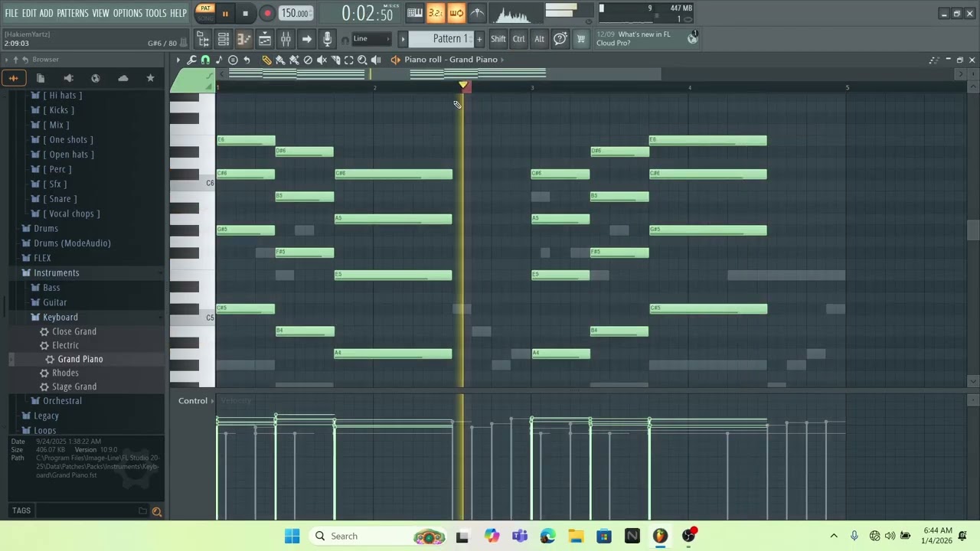The height and width of the screenshot is (551, 980).
Task: Toggle the loop recording icon
Action: point(456,13)
